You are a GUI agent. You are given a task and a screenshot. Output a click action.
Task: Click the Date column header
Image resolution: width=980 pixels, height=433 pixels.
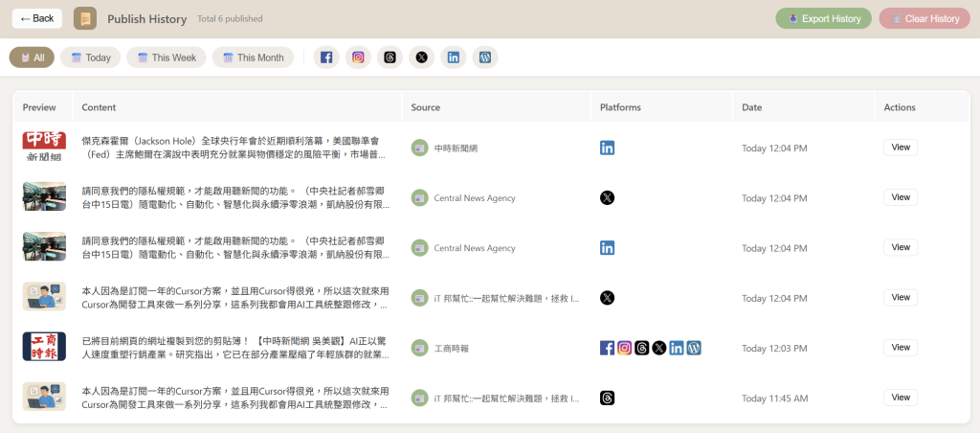pos(751,107)
